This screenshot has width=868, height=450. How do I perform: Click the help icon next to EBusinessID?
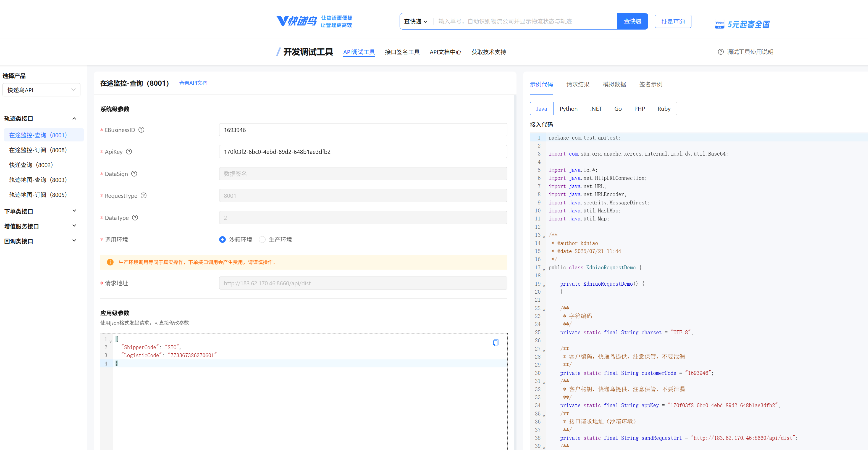(x=141, y=130)
